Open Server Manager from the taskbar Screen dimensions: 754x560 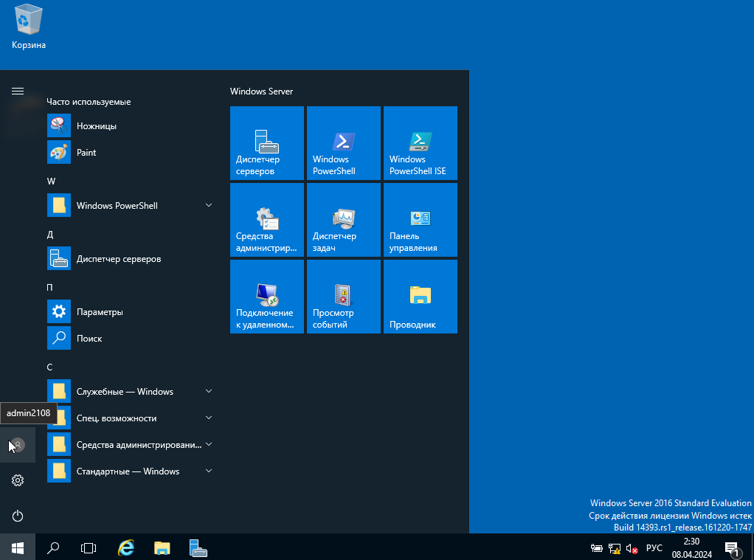pos(198,547)
